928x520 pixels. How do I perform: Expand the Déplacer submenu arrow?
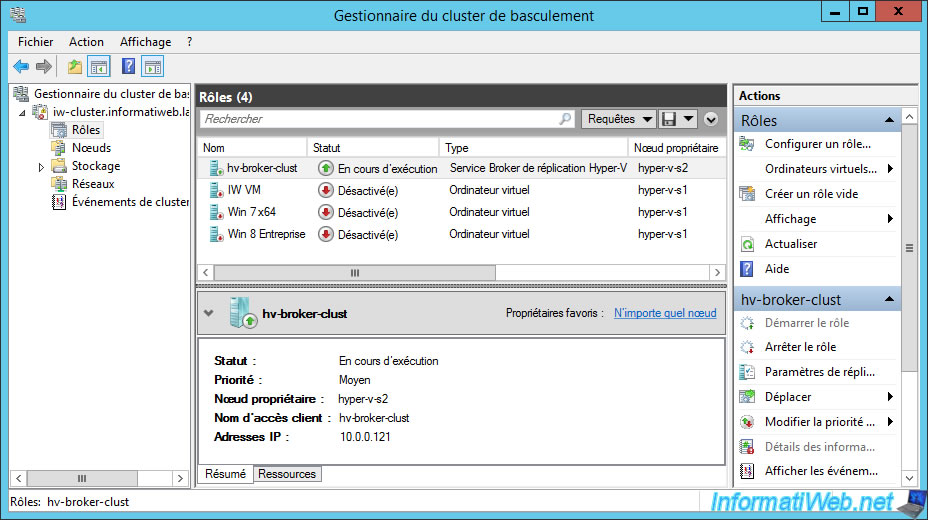pyautogui.click(x=889, y=397)
